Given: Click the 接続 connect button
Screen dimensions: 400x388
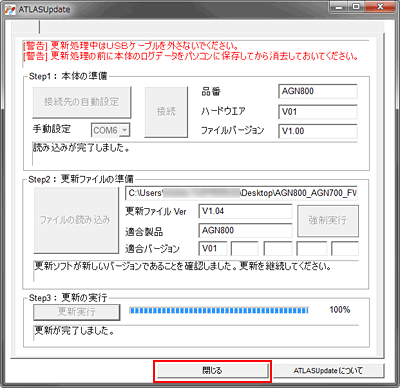Looking at the screenshot, I should (x=166, y=112).
